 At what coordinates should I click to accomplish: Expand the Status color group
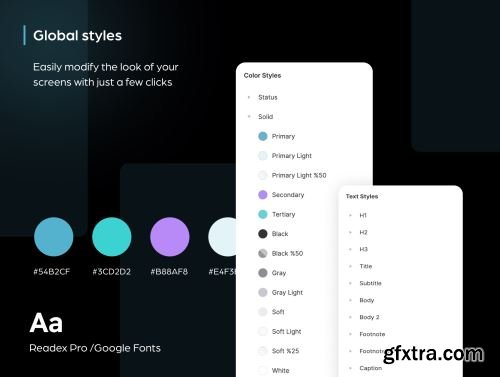(249, 97)
